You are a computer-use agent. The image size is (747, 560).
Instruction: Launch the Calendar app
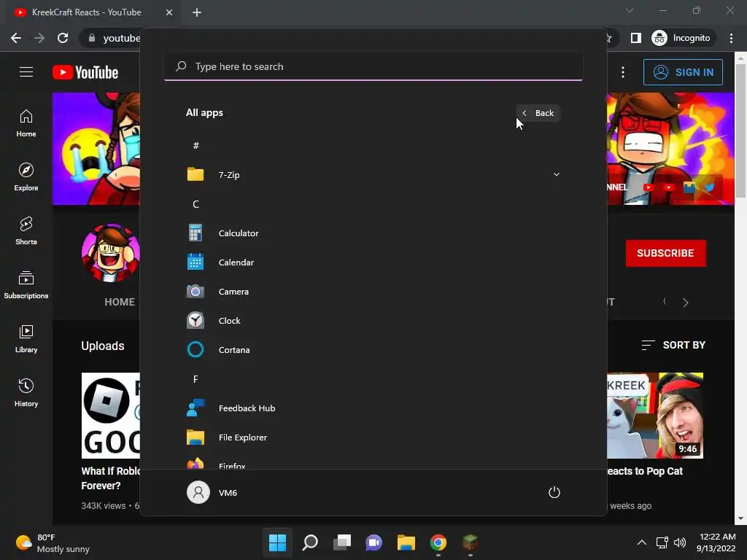click(373, 262)
